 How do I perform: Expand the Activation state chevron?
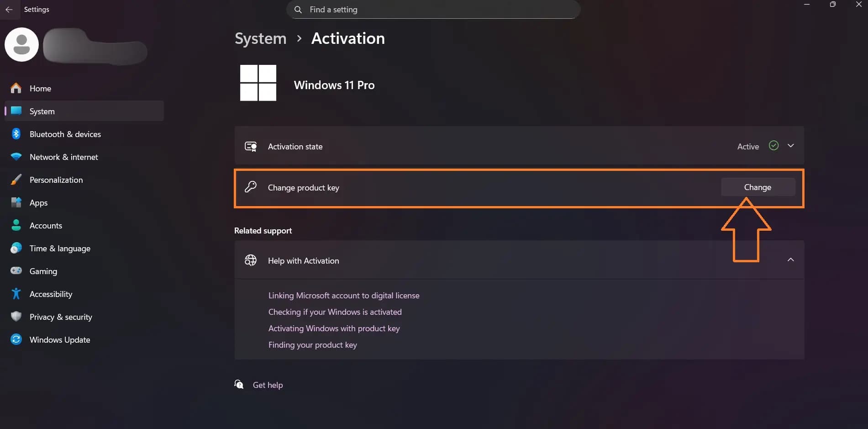pos(791,146)
